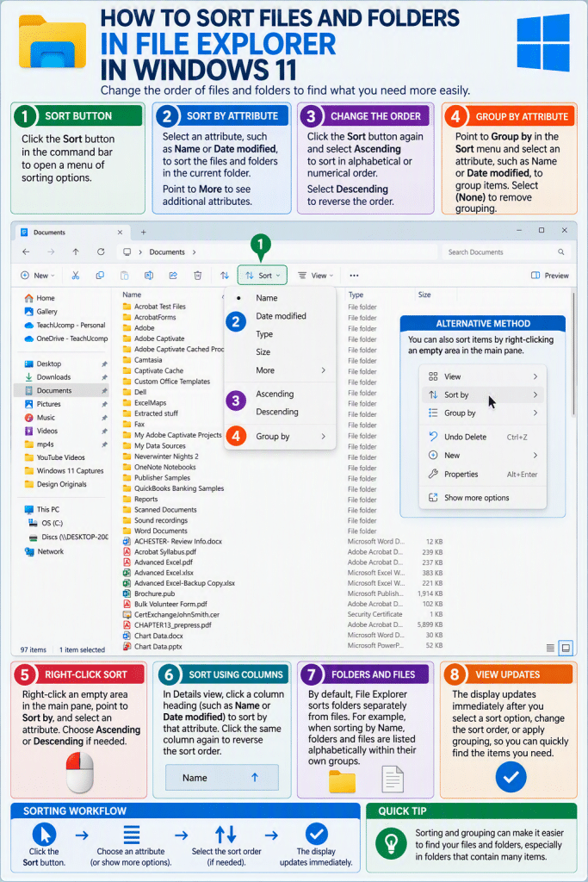Refresh the Documents folder view

click(102, 252)
